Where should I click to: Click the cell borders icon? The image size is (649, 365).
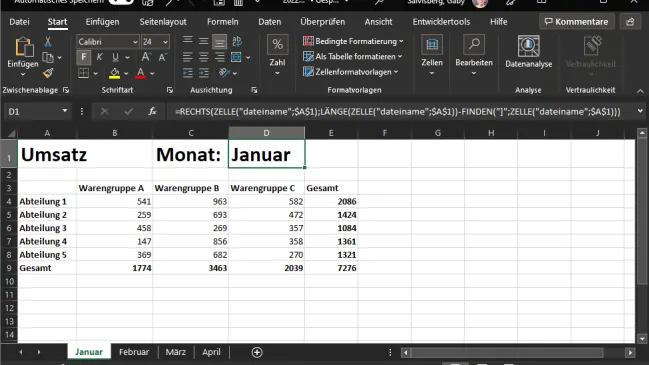tap(84, 73)
